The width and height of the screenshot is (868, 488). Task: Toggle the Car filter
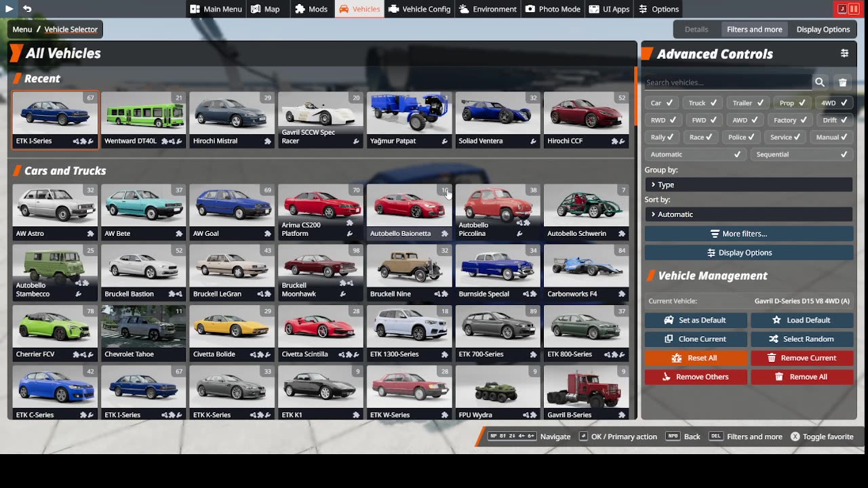[x=661, y=103]
